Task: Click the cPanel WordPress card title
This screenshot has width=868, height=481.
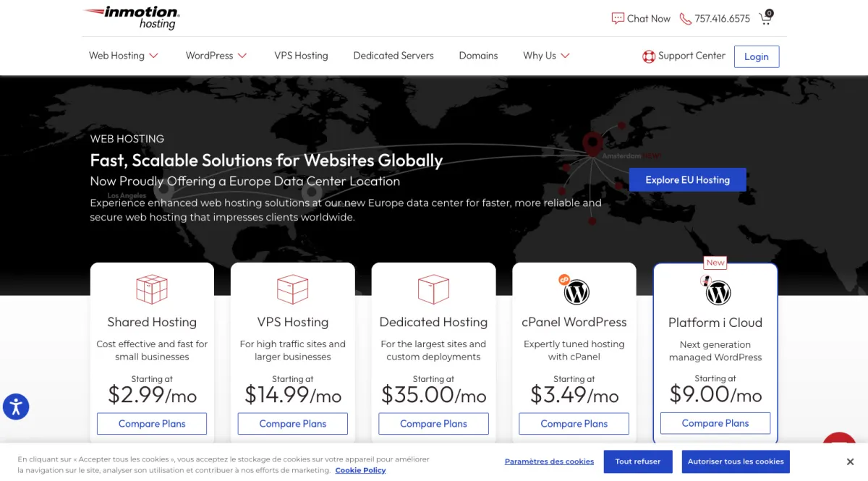Action: [x=574, y=323]
